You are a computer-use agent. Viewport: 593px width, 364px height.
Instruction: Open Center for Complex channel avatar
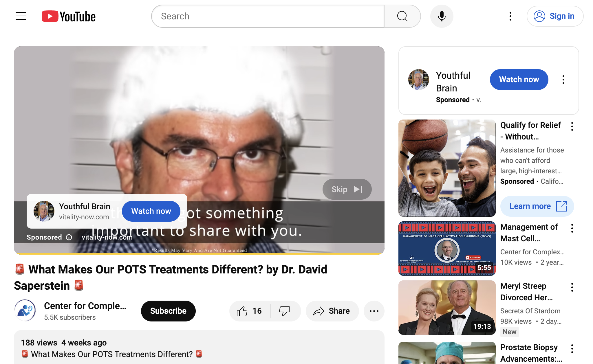point(25,310)
